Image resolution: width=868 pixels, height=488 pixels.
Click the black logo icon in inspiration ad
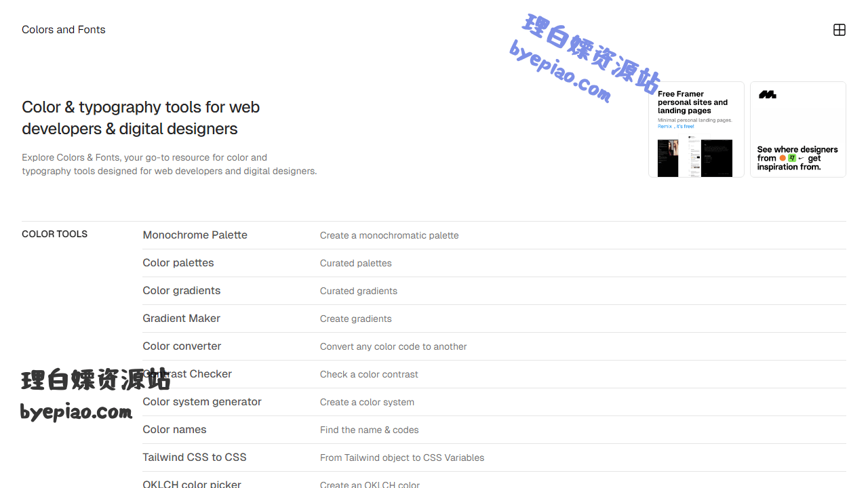click(767, 95)
